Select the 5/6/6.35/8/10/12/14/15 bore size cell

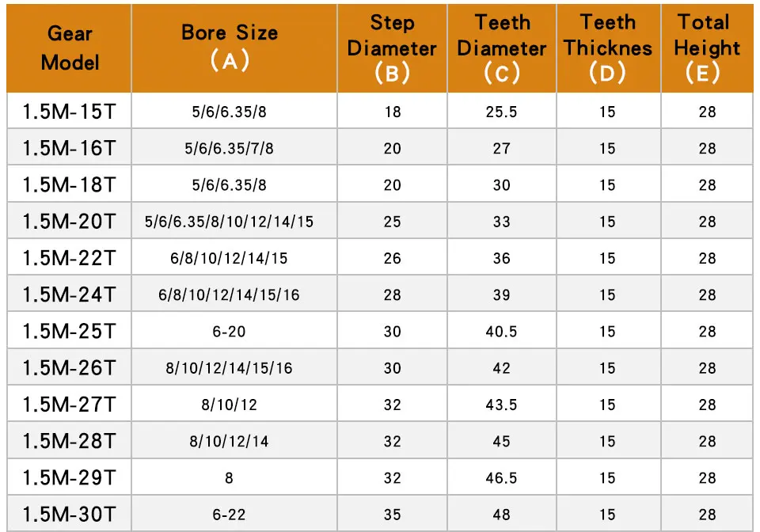[x=230, y=221]
